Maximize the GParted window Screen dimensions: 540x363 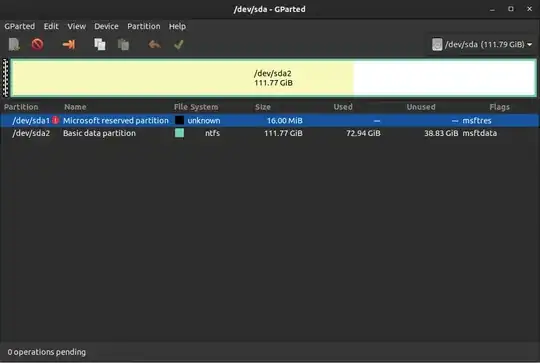point(511,9)
